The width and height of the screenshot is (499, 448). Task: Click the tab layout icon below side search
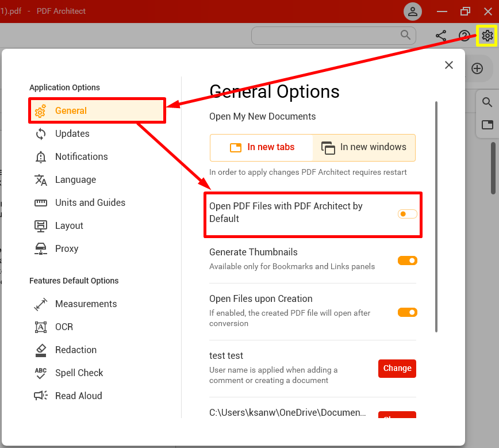(488, 124)
